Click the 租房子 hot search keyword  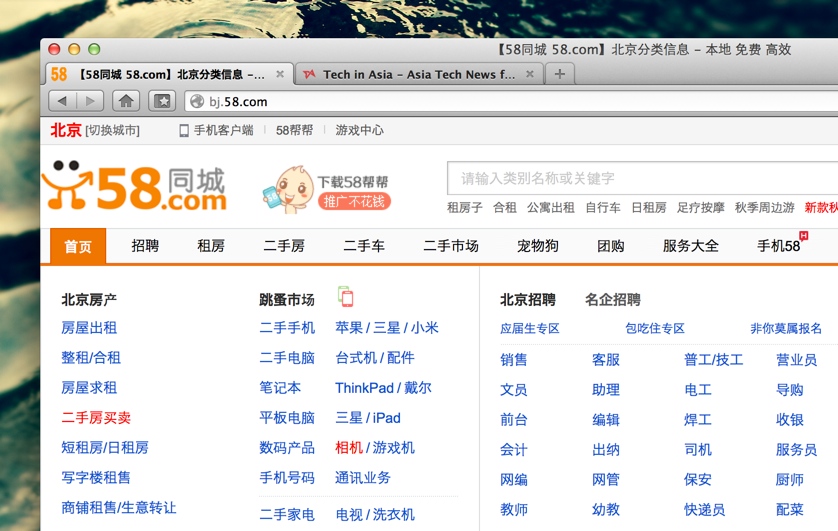(x=464, y=207)
